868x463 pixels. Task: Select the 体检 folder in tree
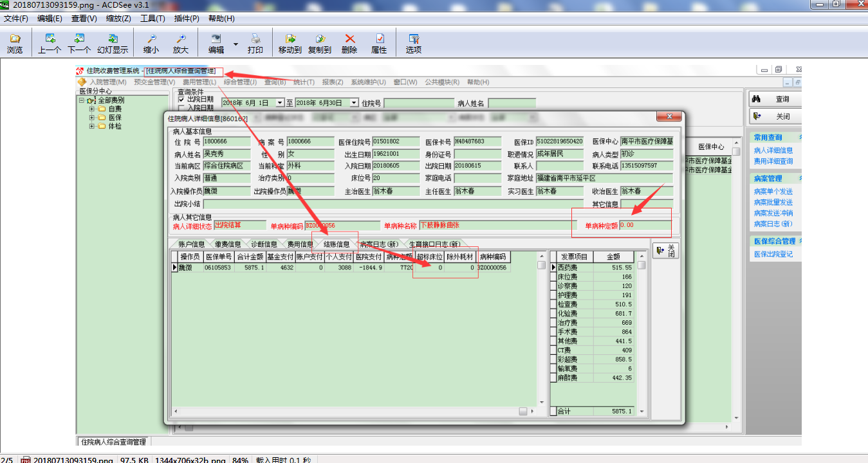coord(115,126)
